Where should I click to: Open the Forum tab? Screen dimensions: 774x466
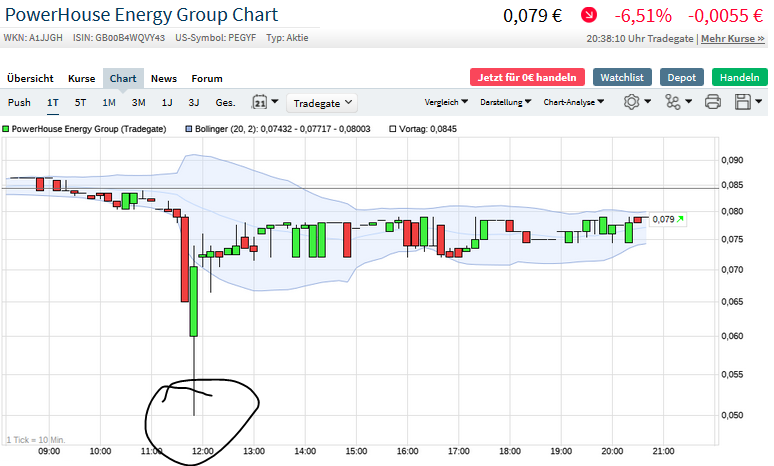coord(207,78)
